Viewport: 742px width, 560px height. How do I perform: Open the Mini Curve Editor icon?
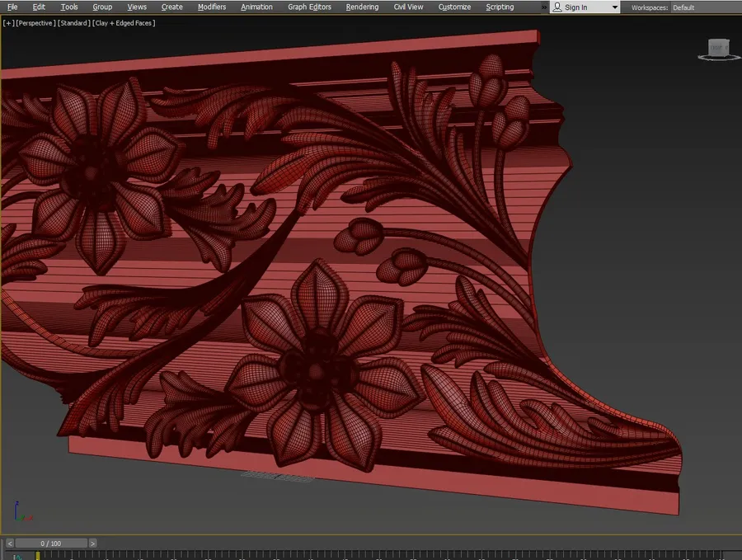point(16,557)
